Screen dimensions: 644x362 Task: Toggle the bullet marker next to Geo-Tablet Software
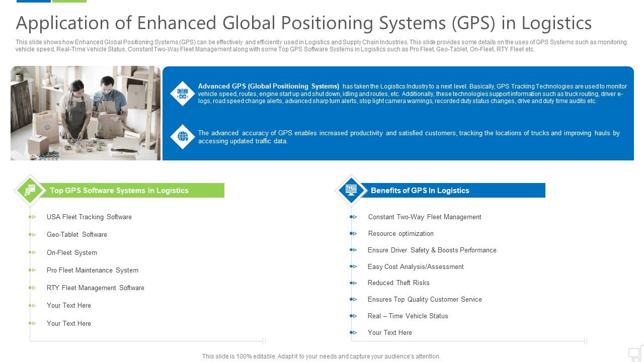point(33,234)
